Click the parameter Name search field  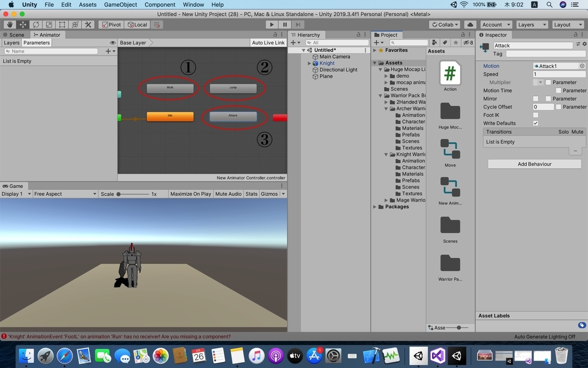(x=51, y=51)
